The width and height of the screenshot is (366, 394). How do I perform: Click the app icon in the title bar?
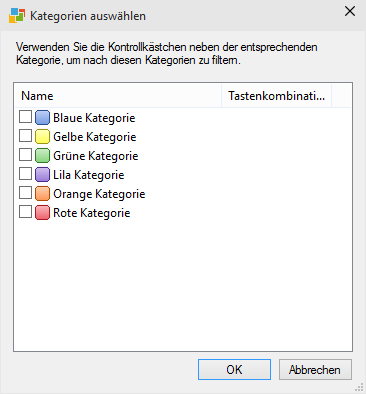point(17,16)
